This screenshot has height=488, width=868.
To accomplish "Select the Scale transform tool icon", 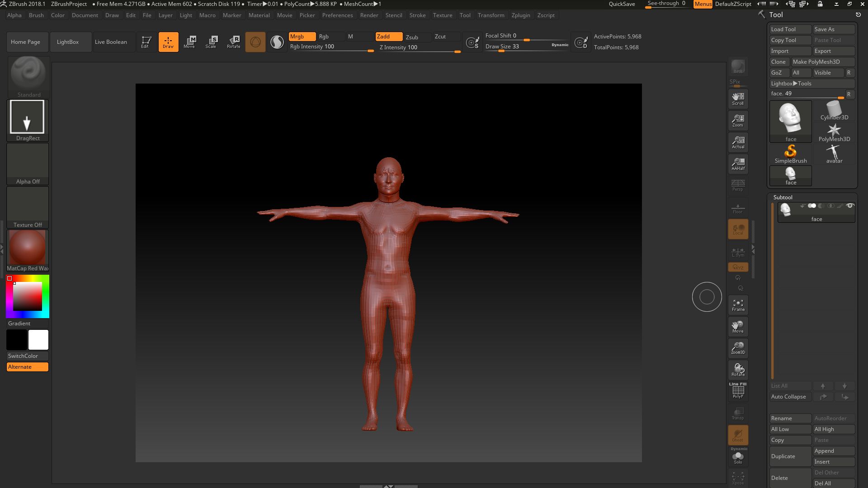I will [x=211, y=42].
